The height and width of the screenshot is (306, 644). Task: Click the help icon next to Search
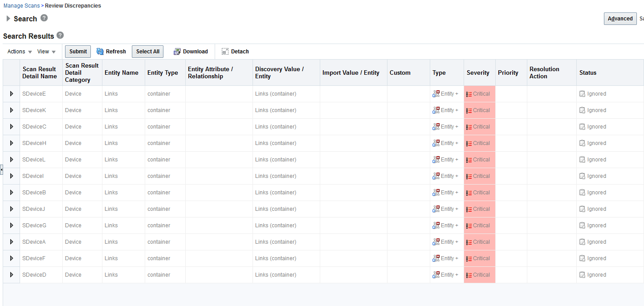(44, 18)
